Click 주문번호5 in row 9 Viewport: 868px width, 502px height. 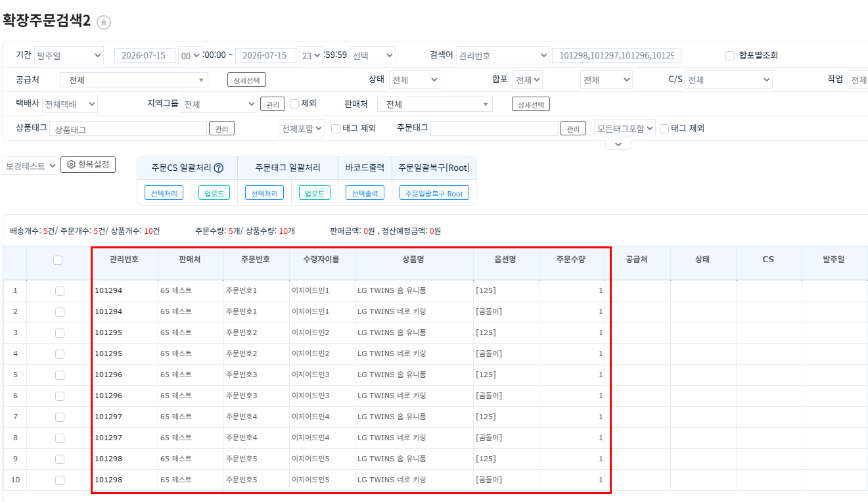click(242, 459)
